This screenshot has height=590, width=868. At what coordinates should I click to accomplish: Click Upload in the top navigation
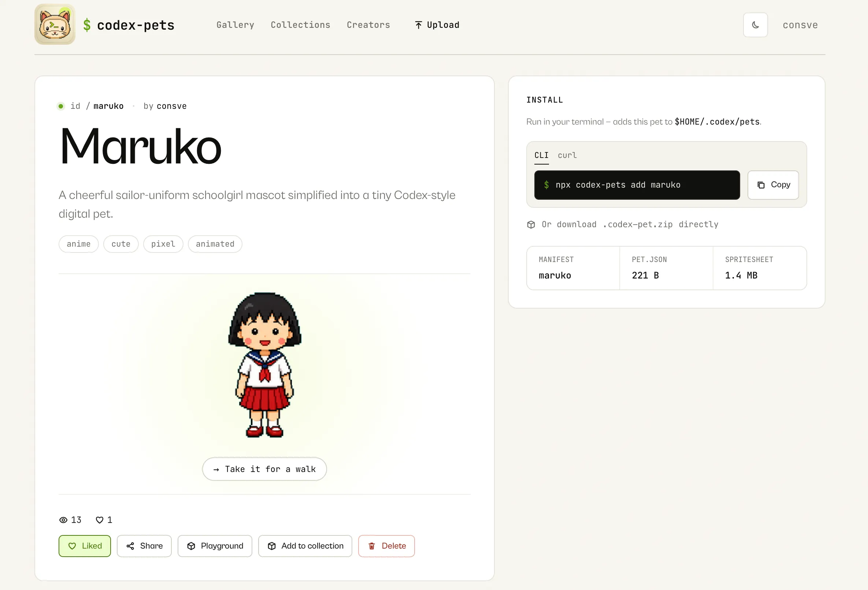437,25
